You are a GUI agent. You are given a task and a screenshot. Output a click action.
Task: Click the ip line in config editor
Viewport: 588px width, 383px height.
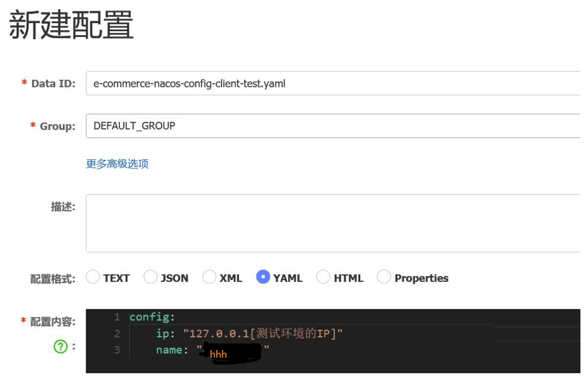tap(249, 334)
